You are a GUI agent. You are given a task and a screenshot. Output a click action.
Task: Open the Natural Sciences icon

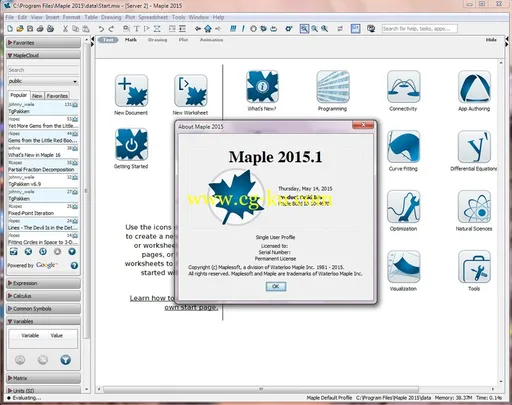coord(474,207)
